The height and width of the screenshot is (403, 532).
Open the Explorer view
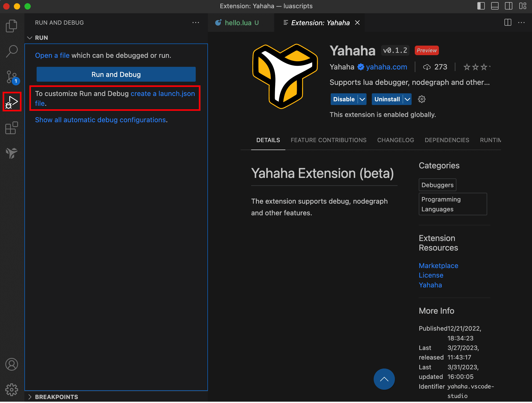point(11,25)
